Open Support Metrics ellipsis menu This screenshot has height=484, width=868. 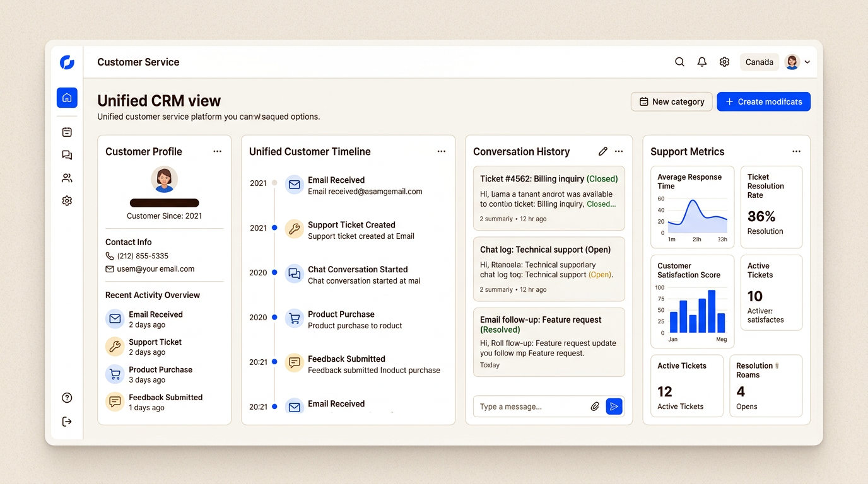click(x=796, y=151)
